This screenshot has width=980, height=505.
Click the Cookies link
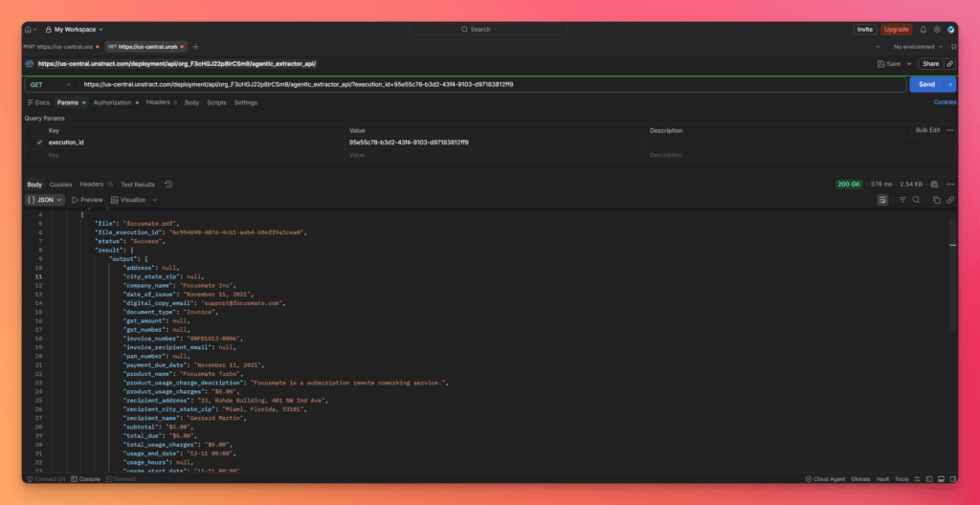point(944,102)
